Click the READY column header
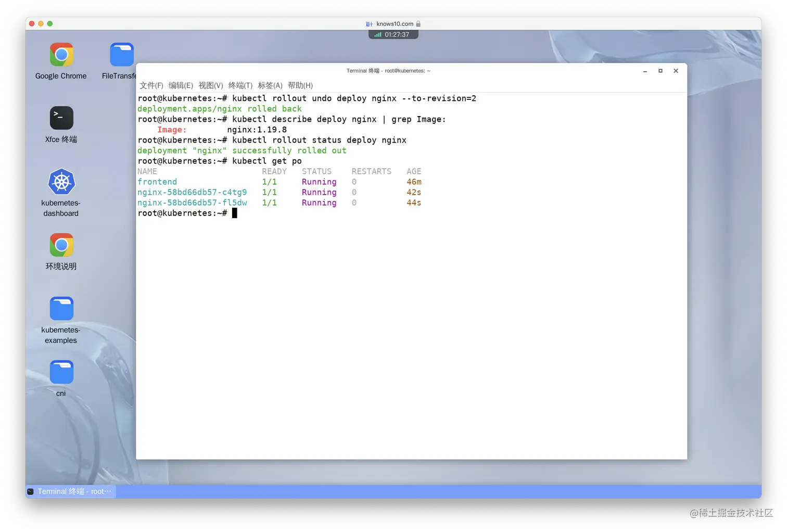The height and width of the screenshot is (532, 787). tap(274, 171)
